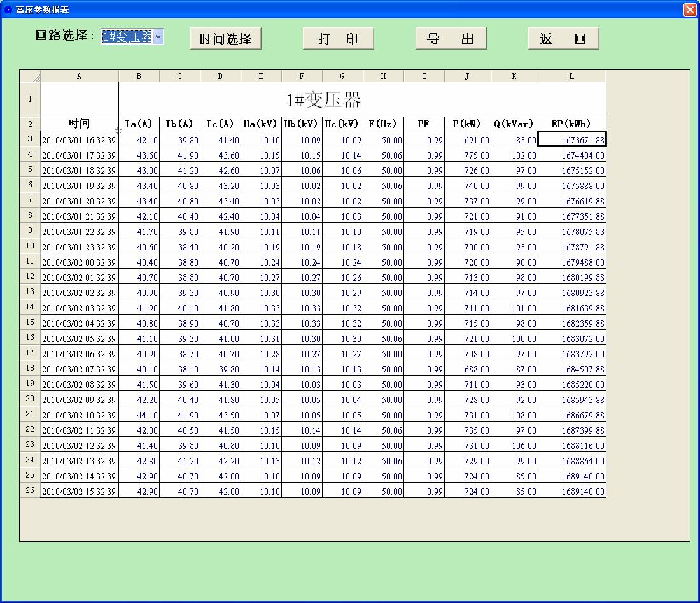Select column F header
Image resolution: width=700 pixels, height=603 pixels.
(x=302, y=76)
